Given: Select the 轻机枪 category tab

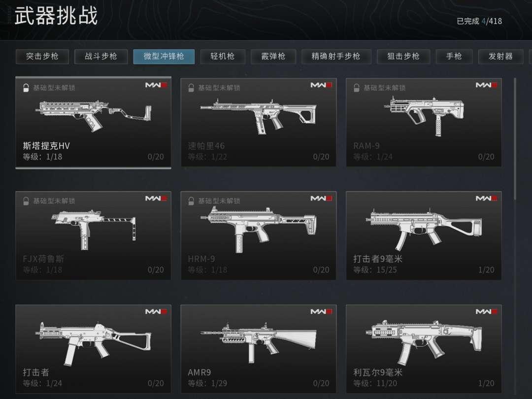Looking at the screenshot, I should pos(223,56).
